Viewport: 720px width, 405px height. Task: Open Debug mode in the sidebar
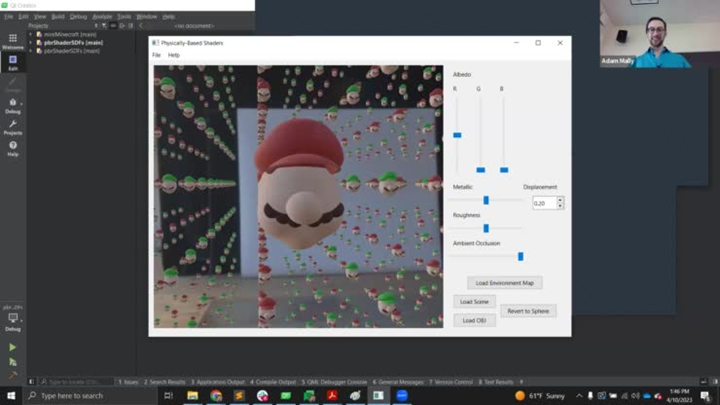[12, 106]
